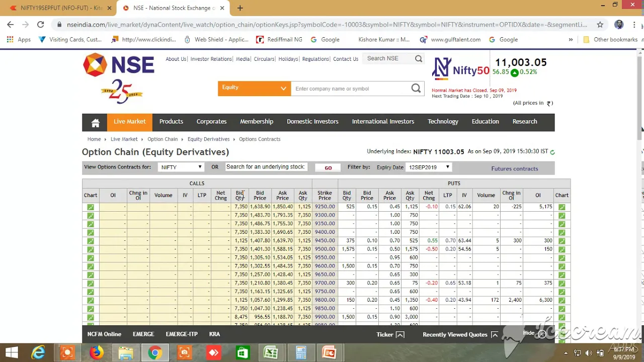
Task: Click the underlying stock search field
Action: pos(266,167)
